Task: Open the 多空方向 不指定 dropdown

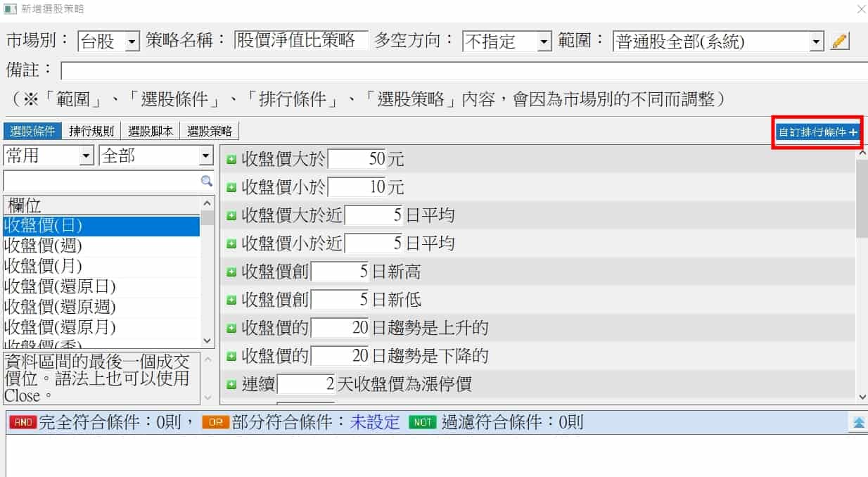Action: (x=544, y=42)
